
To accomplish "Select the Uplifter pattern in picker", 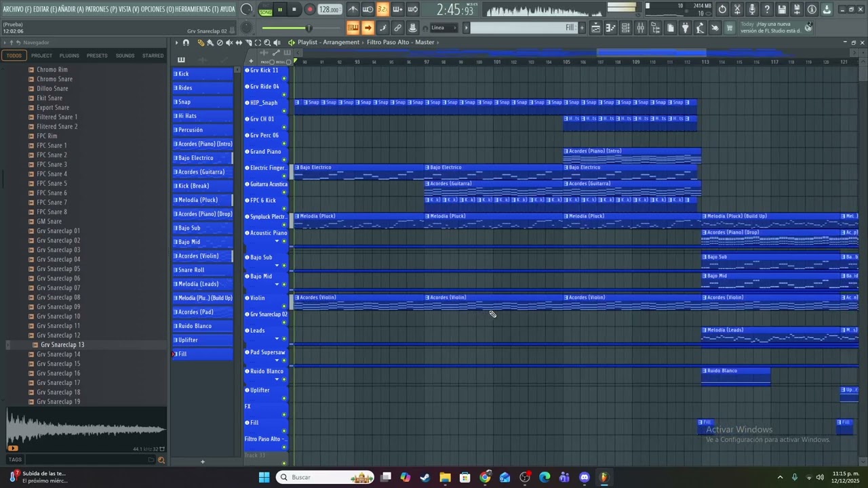I will (203, 340).
